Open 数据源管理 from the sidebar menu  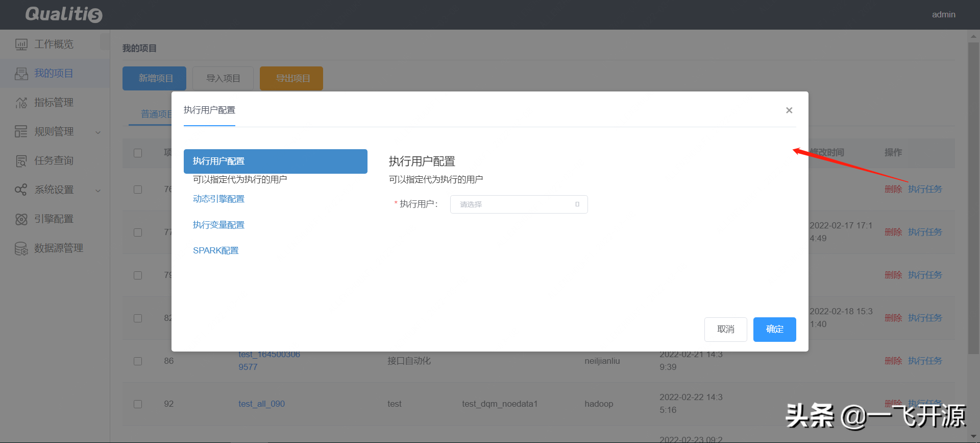pyautogui.click(x=59, y=248)
